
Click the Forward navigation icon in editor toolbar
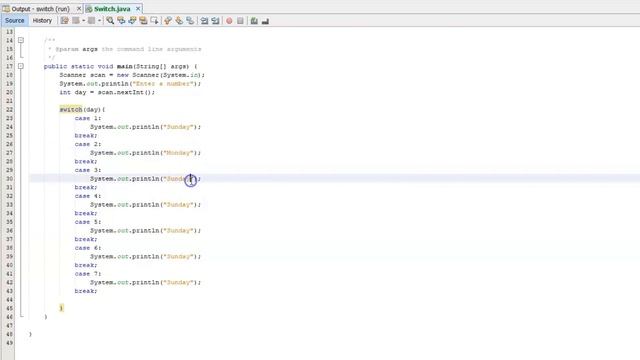(x=91, y=20)
